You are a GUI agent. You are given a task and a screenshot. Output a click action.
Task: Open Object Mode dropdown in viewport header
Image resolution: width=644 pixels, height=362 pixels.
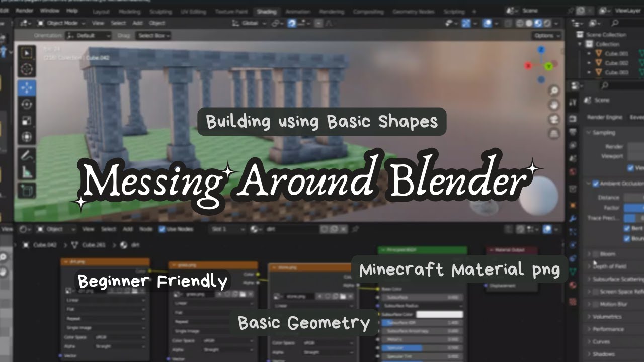[60, 23]
